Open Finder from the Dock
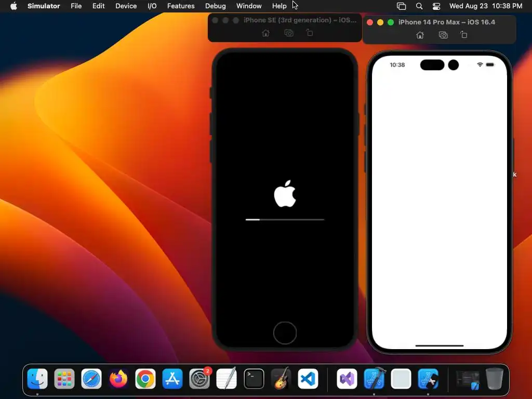This screenshot has width=532, height=399. [37, 378]
